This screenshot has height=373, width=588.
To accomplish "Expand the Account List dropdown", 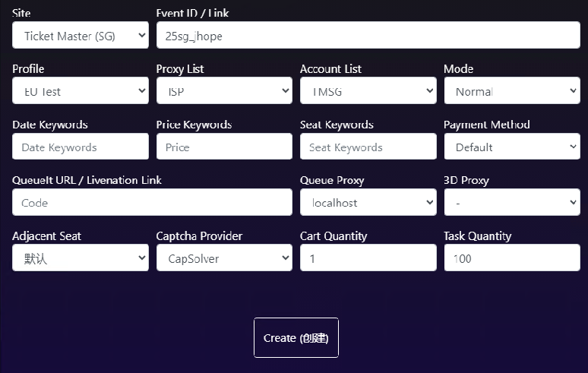I will 368,91.
